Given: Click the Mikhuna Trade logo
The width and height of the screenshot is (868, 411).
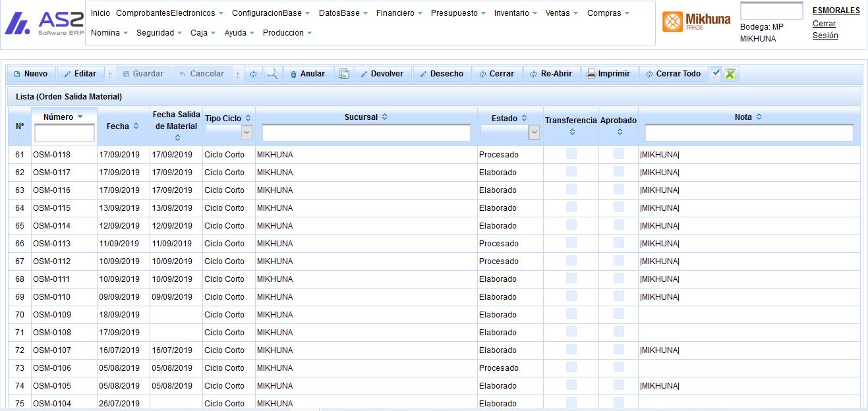Looking at the screenshot, I should pos(694,21).
